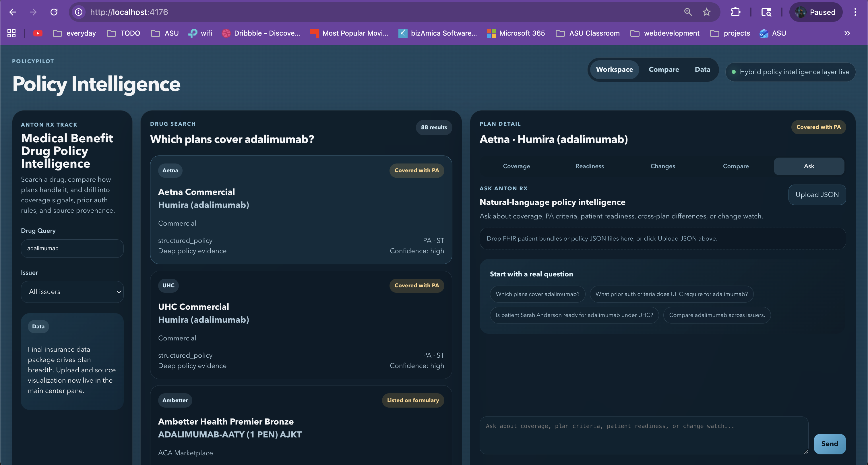Open the browser extensions puzzle icon
The width and height of the screenshot is (868, 465).
(735, 12)
